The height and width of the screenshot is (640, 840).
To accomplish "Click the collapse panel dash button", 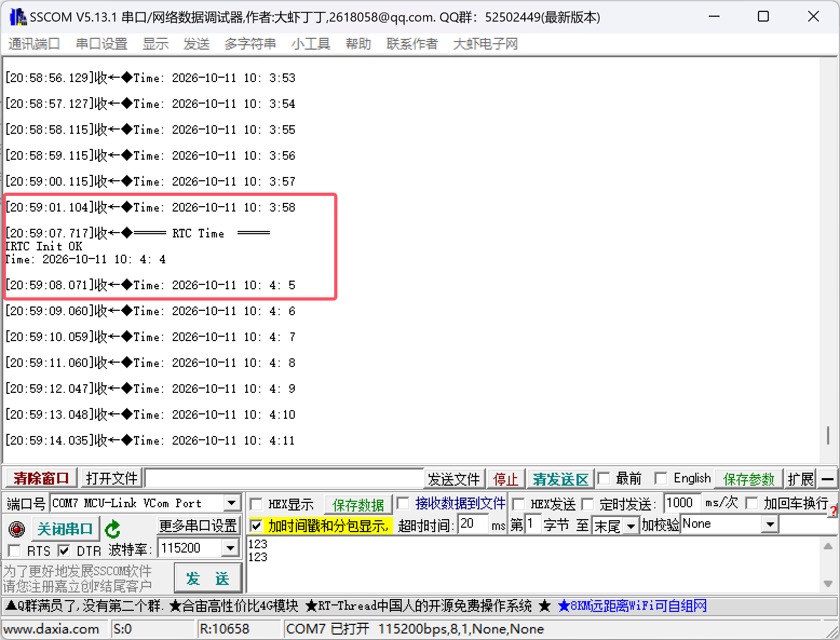I will tap(828, 479).
